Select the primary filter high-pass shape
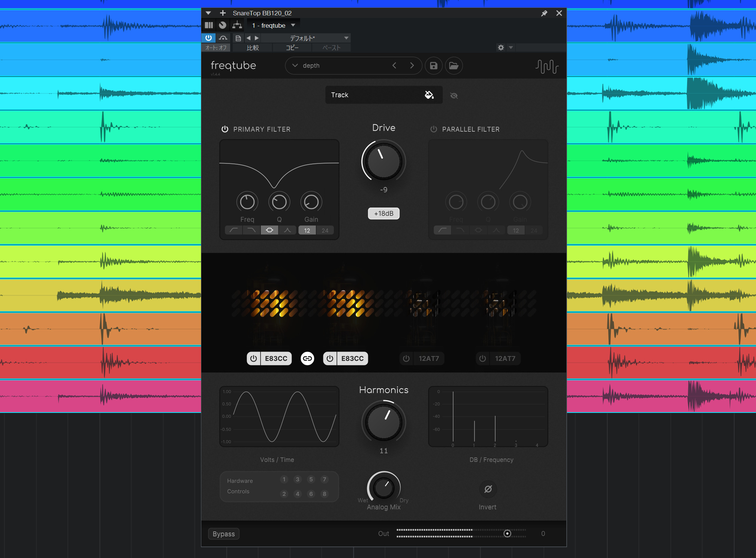Viewport: 756px width, 558px height. pyautogui.click(x=234, y=230)
